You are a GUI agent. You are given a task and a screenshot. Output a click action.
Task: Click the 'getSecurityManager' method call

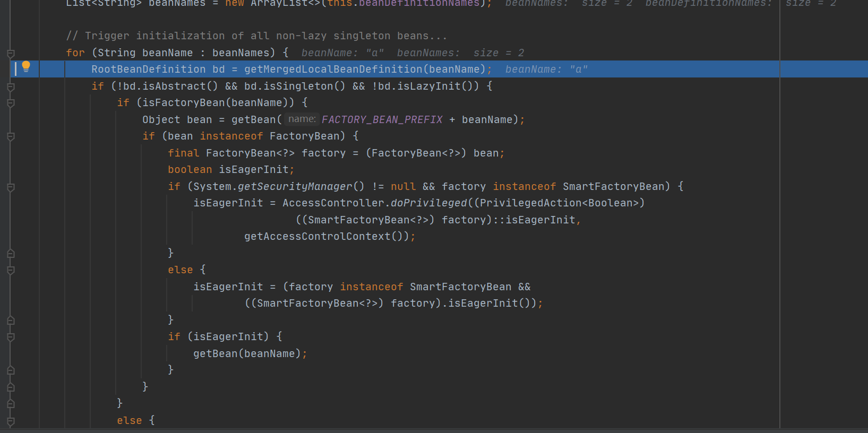pos(295,187)
